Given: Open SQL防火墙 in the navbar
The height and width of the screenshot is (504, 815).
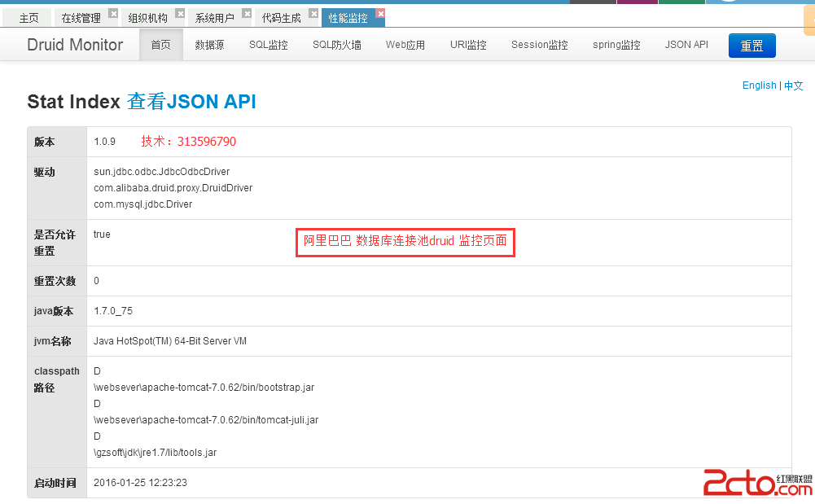Looking at the screenshot, I should click(x=337, y=45).
